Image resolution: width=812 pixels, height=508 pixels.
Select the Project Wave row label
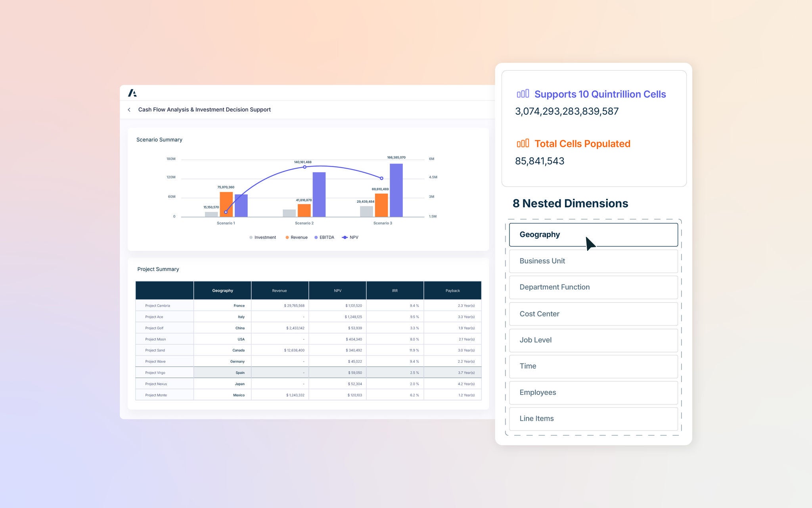coord(155,362)
